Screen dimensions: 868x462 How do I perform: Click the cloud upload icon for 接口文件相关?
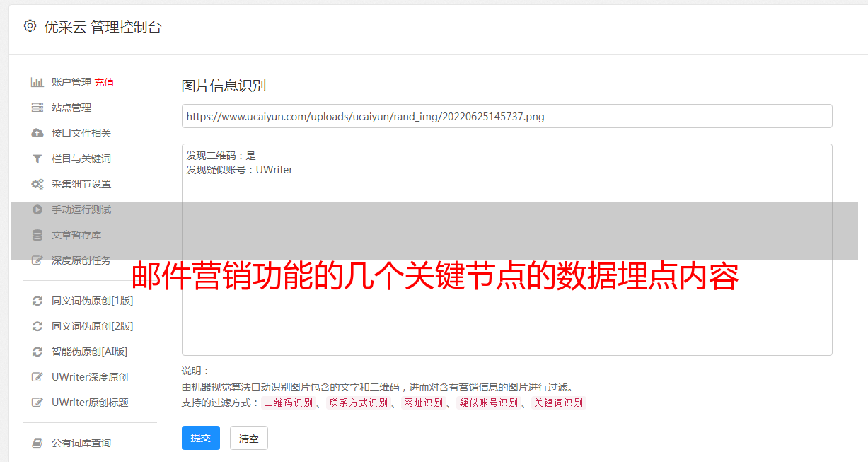37,133
